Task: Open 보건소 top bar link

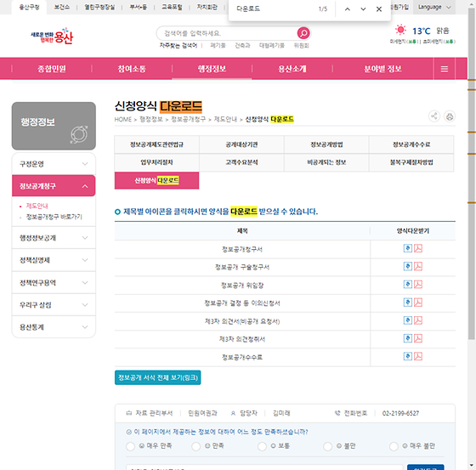Action: coord(61,8)
